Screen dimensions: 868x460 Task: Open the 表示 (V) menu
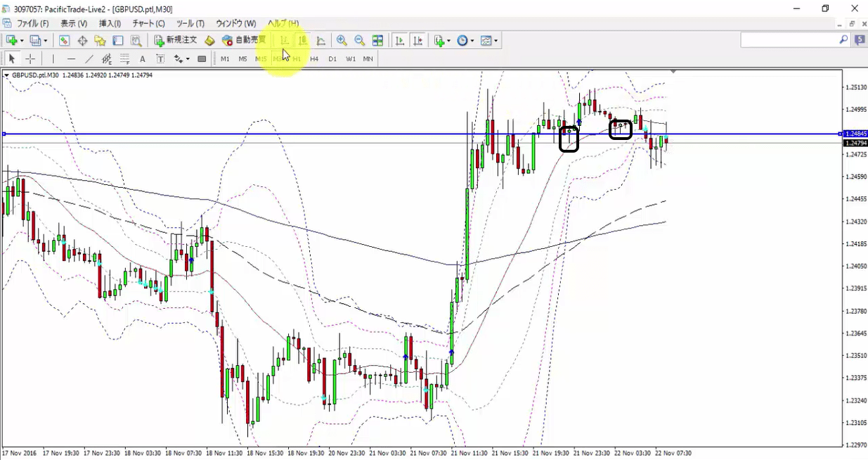point(74,23)
